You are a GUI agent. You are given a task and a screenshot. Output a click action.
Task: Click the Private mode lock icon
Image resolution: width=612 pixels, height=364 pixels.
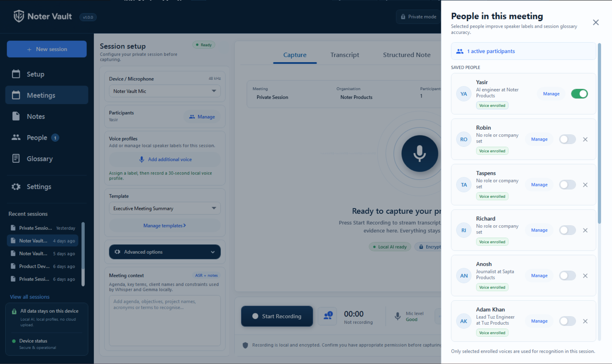[403, 17]
